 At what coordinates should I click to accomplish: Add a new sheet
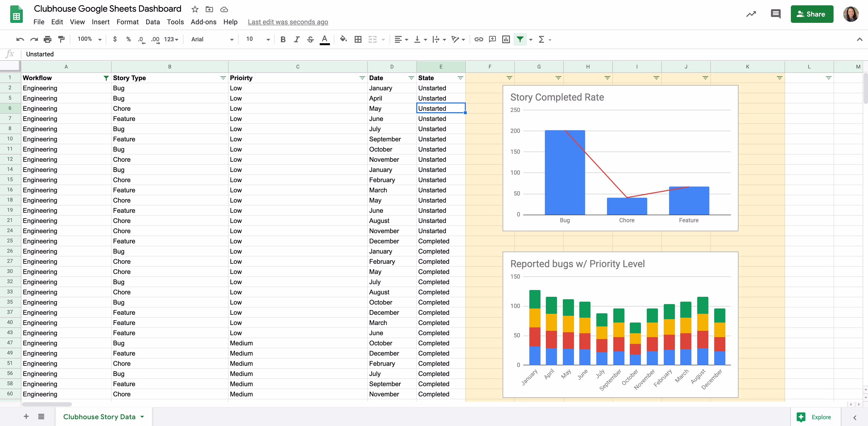26,417
